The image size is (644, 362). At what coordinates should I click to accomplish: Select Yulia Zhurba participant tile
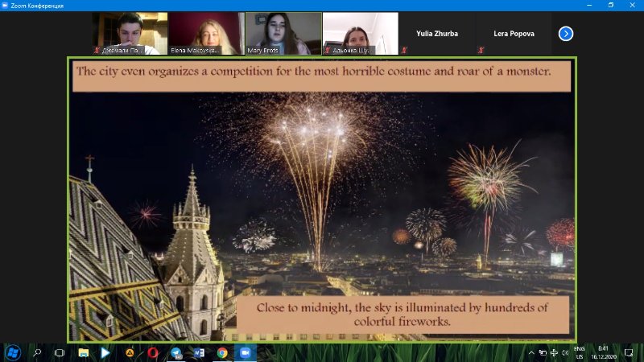tap(437, 33)
